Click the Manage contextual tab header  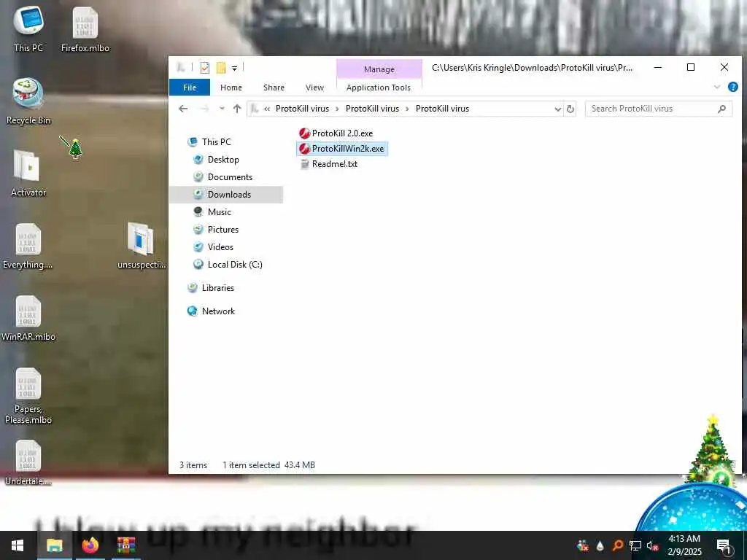pos(379,69)
